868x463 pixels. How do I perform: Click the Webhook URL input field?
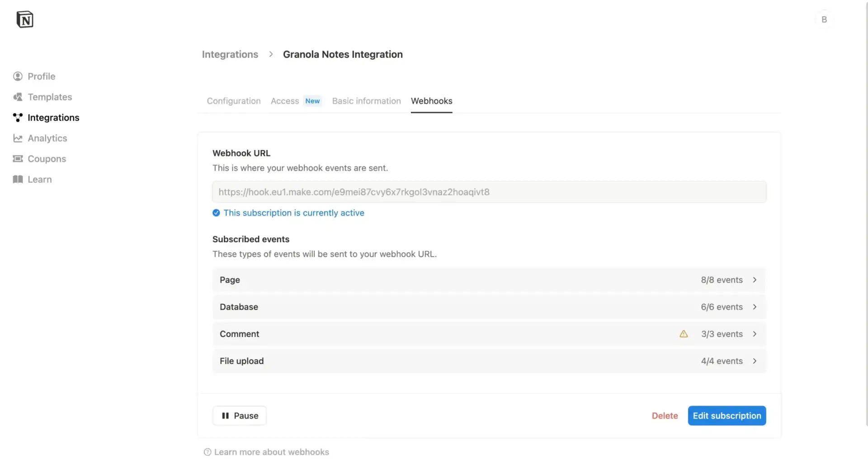pos(489,192)
